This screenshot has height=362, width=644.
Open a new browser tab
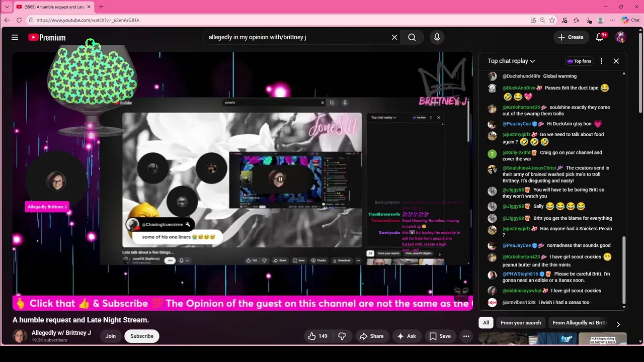(101, 7)
